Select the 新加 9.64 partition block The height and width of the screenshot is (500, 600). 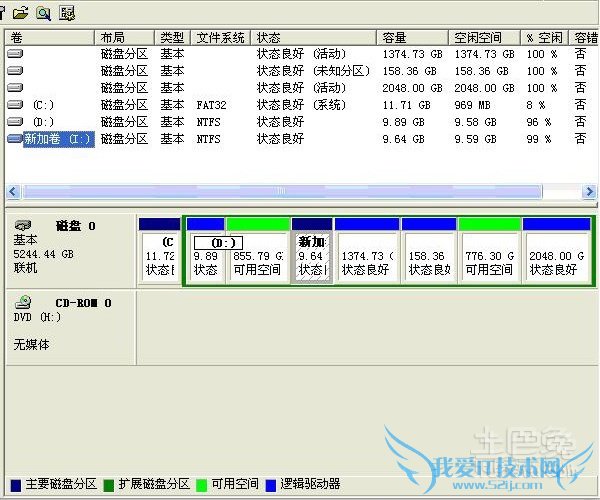click(312, 251)
